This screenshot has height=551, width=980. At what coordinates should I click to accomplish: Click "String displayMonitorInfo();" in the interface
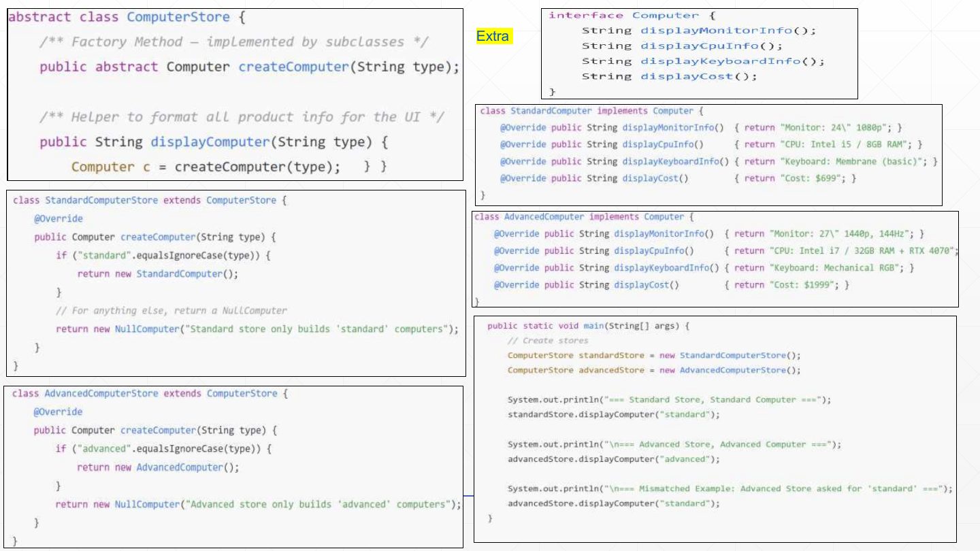pos(698,31)
